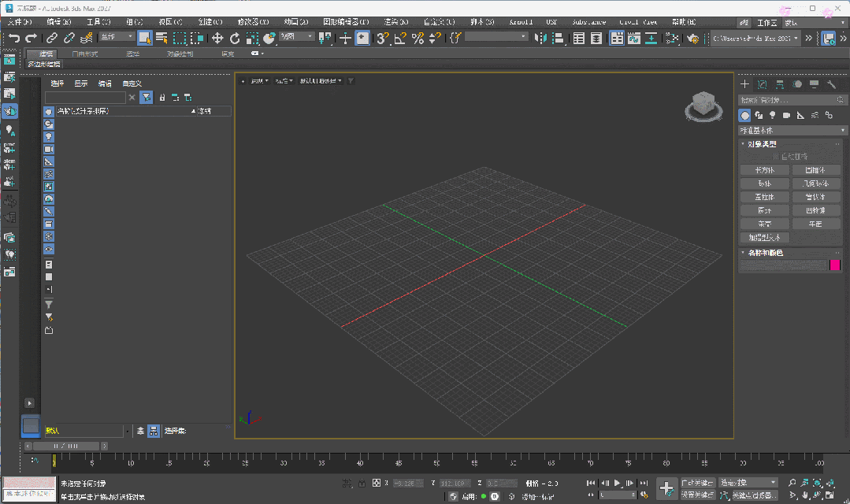Open the selection filter 全部 dropdown

tap(117, 38)
